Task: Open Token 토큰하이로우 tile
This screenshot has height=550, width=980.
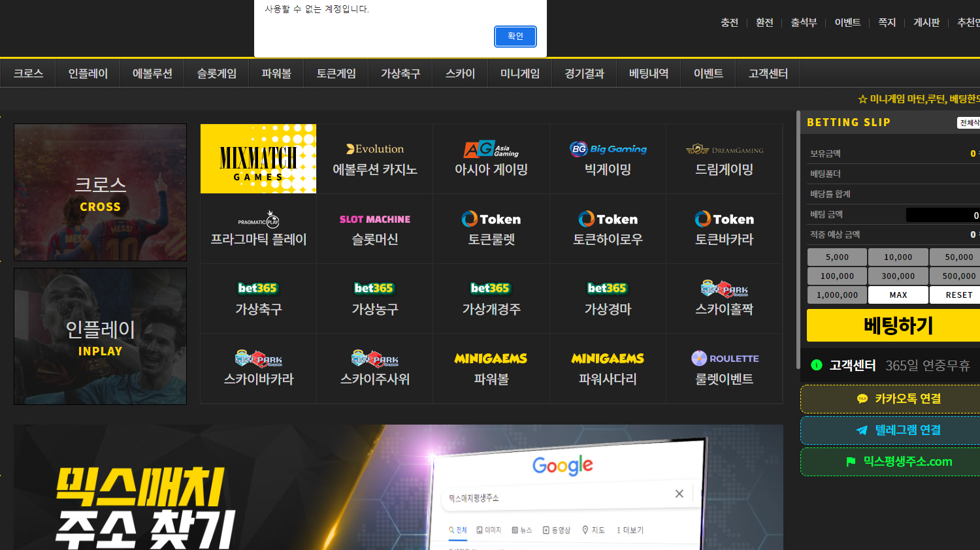Action: click(x=608, y=229)
